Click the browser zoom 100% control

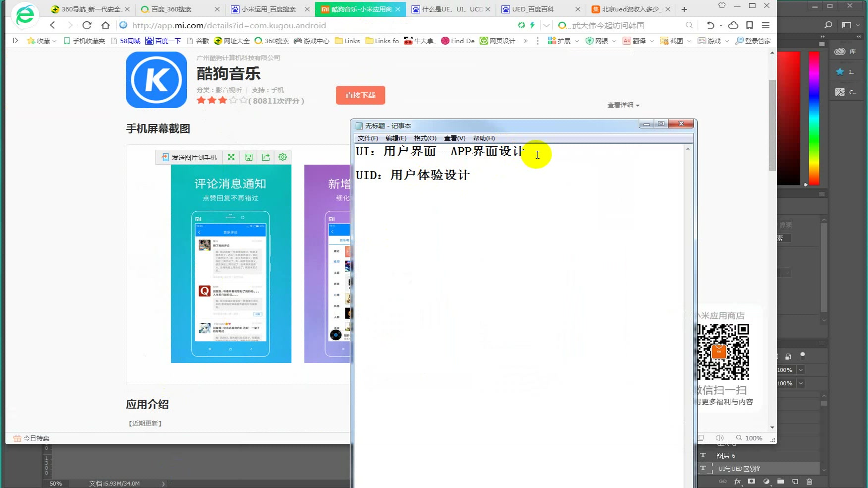pos(749,438)
